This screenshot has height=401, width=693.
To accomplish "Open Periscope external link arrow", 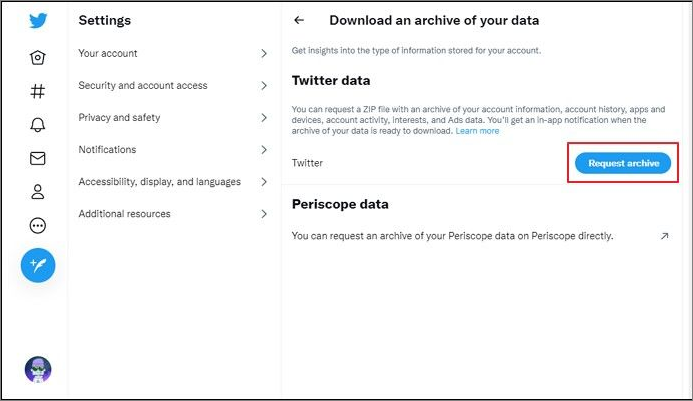I will [664, 236].
